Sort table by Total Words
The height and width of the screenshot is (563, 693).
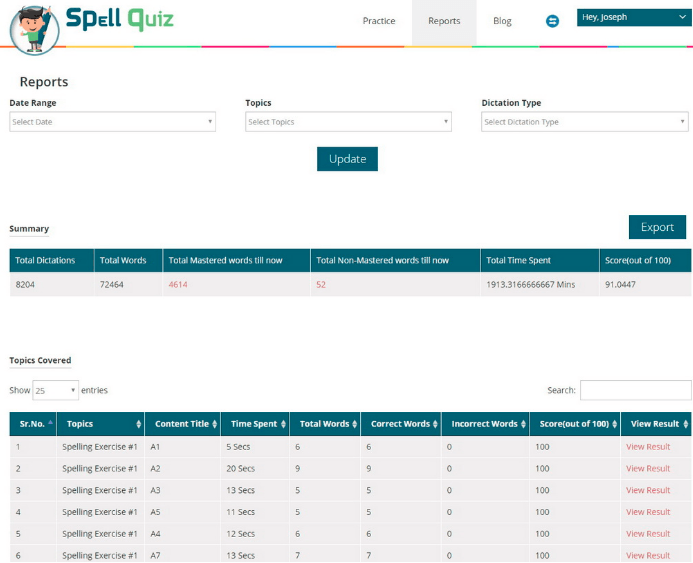point(354,424)
